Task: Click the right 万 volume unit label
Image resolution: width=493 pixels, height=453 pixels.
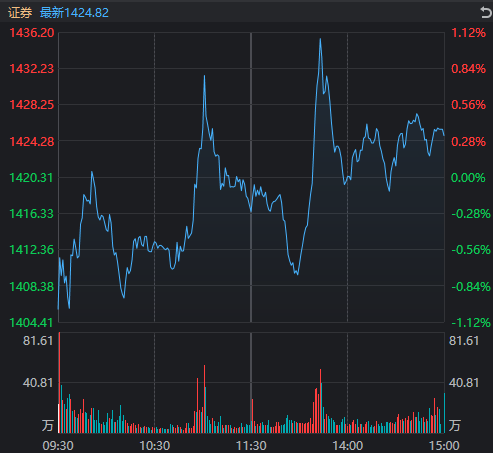Action: [455, 426]
